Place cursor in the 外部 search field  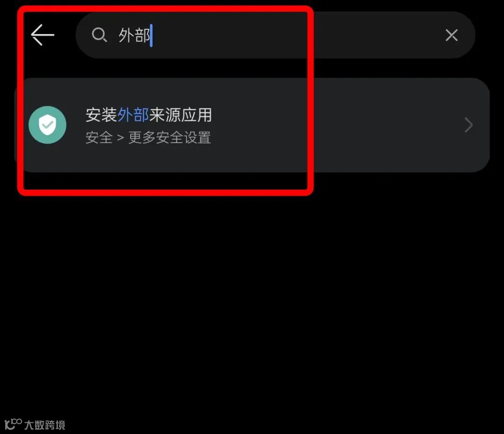click(x=275, y=35)
